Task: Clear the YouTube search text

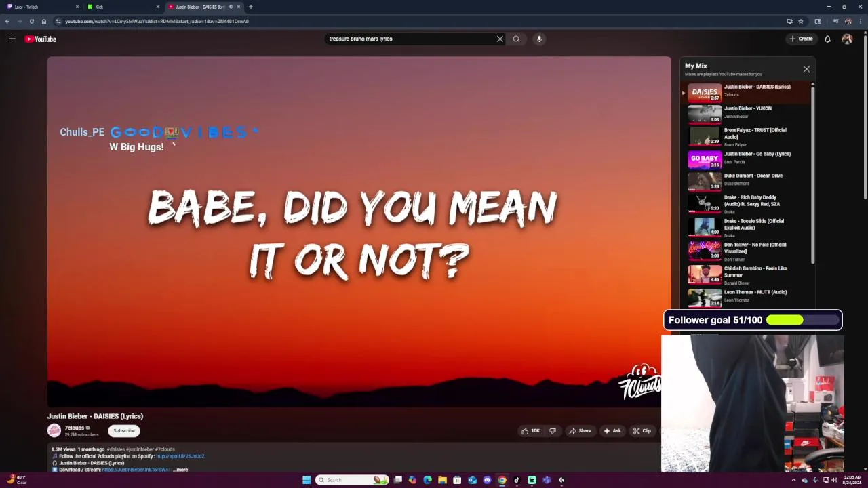Action: 500,39
